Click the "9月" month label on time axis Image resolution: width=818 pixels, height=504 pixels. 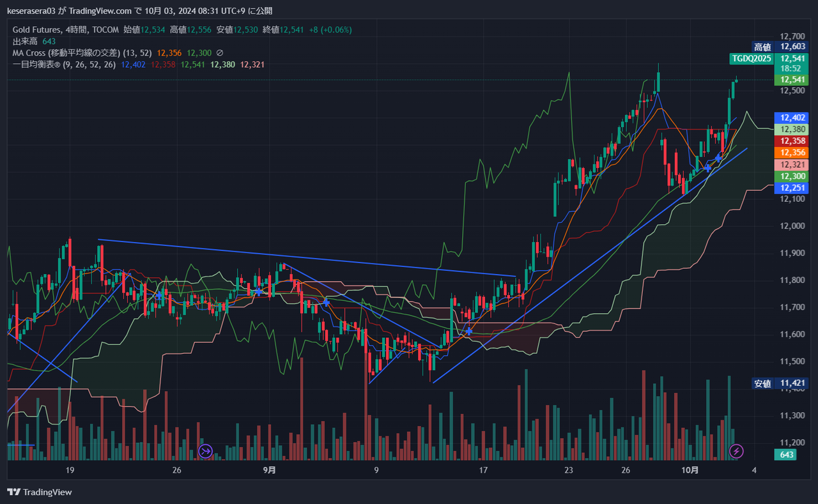(270, 471)
